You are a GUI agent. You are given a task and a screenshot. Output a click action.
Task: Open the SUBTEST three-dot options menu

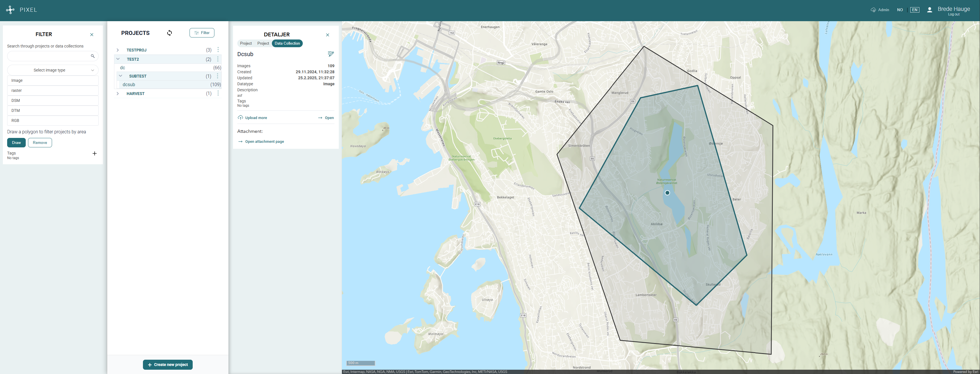218,76
